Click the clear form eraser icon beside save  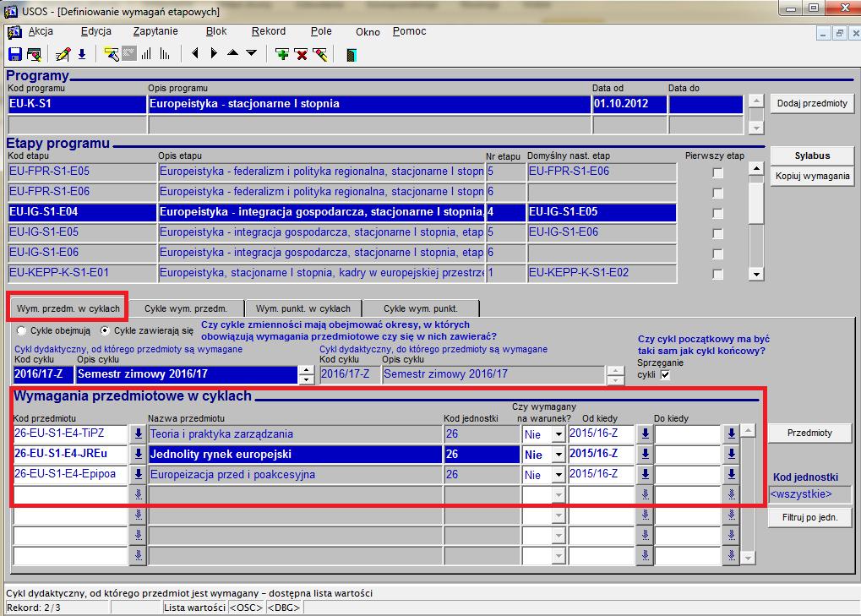[x=34, y=54]
